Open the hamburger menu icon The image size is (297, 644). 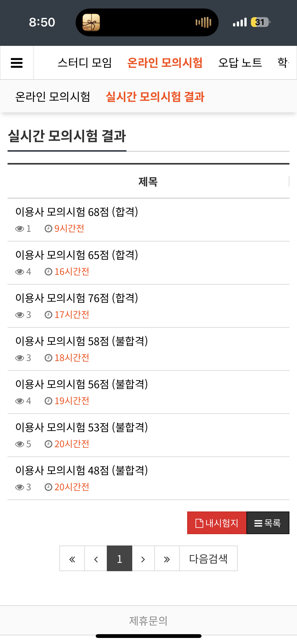[x=17, y=63]
